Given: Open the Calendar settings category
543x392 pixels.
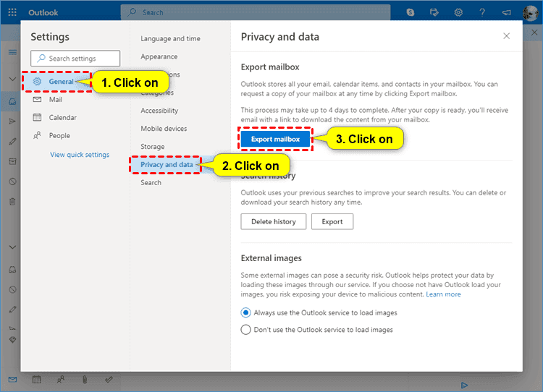Looking at the screenshot, I should click(62, 118).
